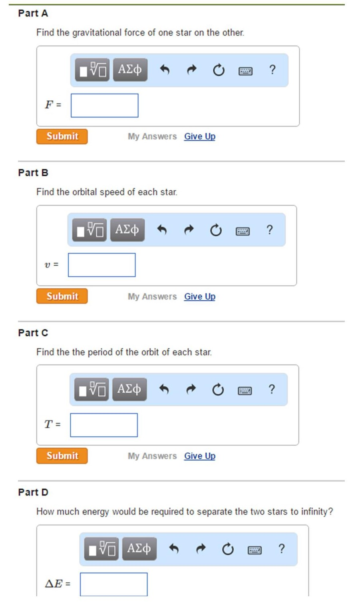Click the undo arrow in Part C toolbar
Viewport: 364px width, 611px height.
[165, 389]
